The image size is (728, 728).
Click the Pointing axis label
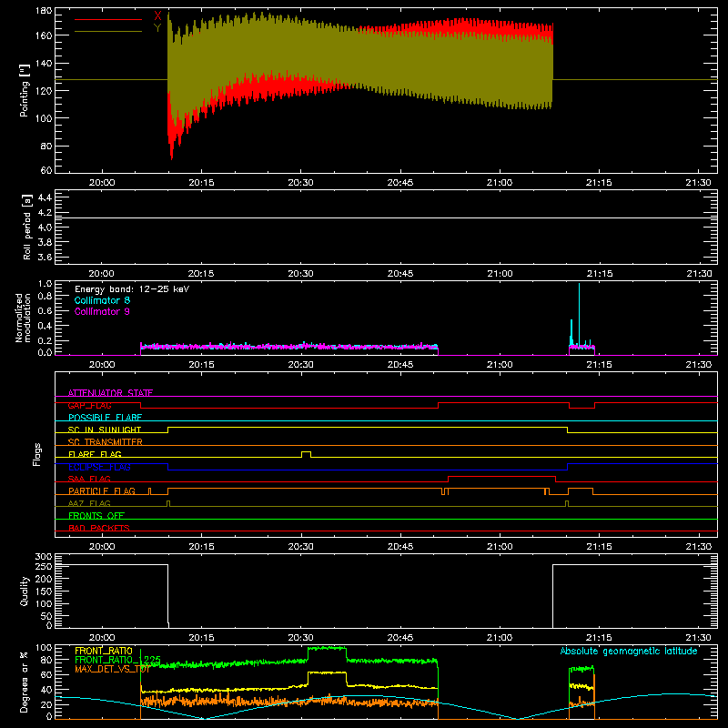pos(25,90)
